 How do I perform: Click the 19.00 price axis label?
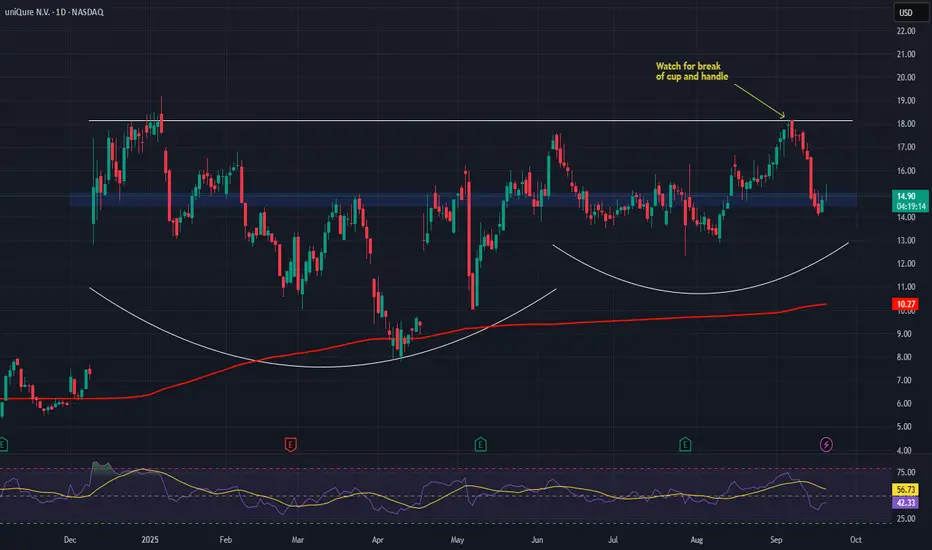(906, 100)
